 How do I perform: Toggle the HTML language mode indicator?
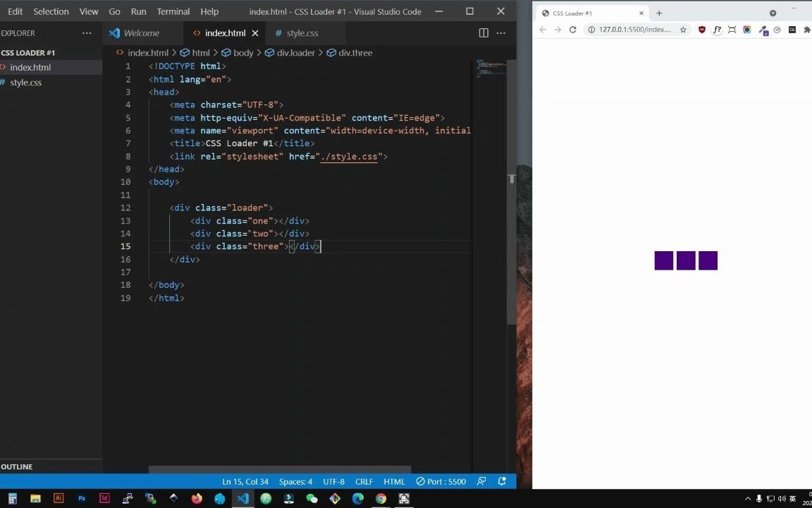point(394,481)
